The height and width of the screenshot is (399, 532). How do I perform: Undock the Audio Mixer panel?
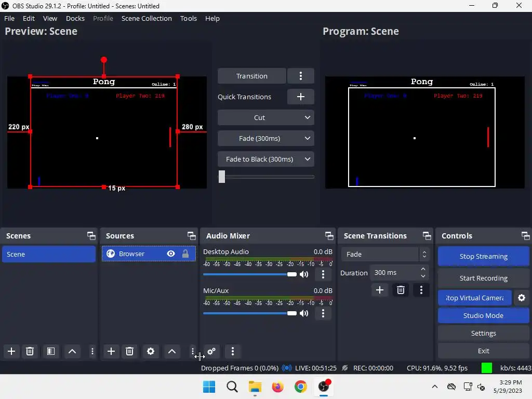click(x=329, y=235)
